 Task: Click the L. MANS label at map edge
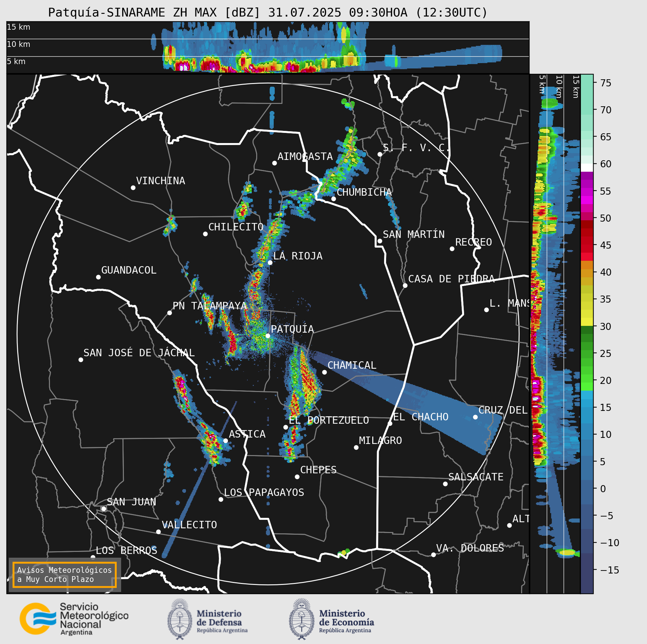[x=509, y=303]
